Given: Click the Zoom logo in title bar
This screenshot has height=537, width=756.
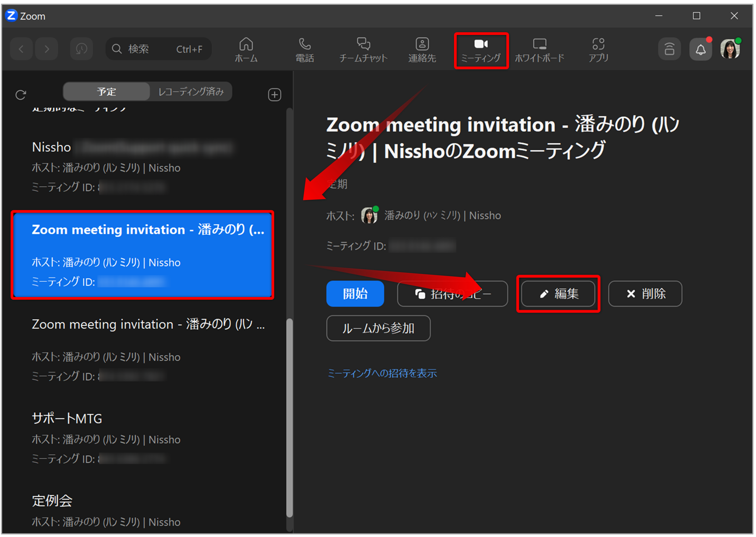Looking at the screenshot, I should 11,16.
